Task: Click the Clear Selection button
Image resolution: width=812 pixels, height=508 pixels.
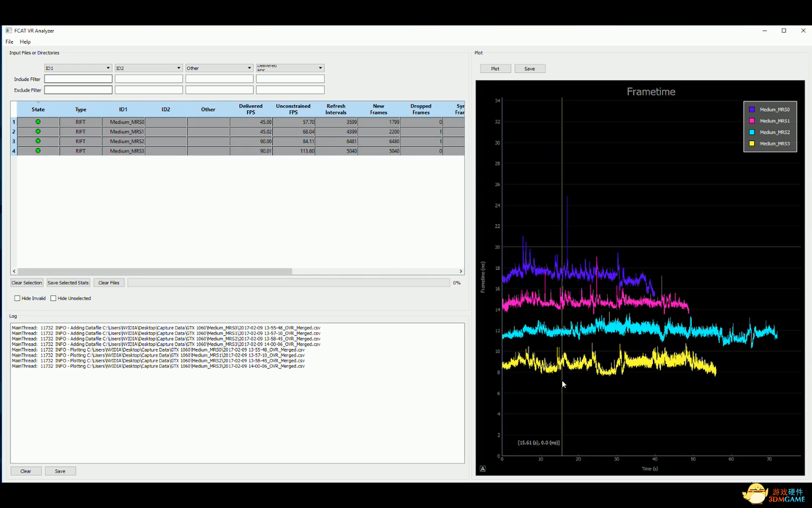Action: [x=27, y=283]
